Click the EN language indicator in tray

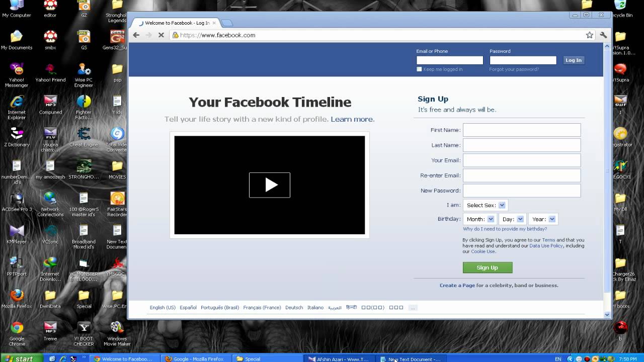pos(558,359)
